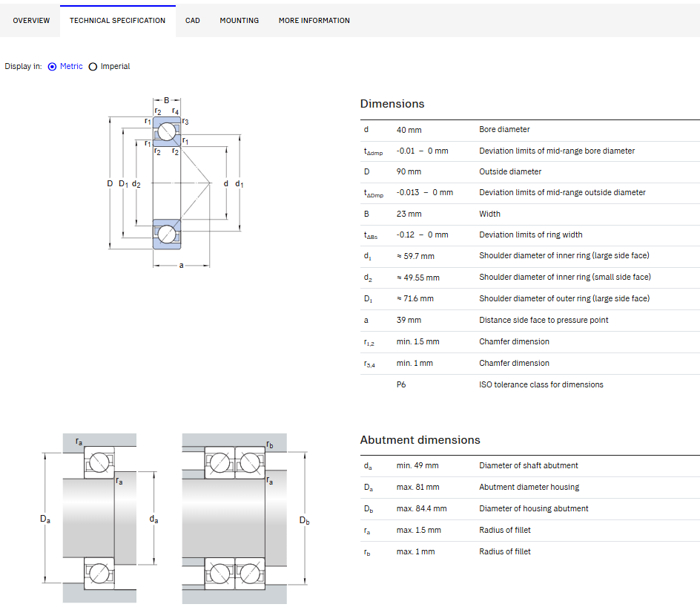Choose the Imperial display radio button
The width and height of the screenshot is (700, 610).
click(93, 67)
